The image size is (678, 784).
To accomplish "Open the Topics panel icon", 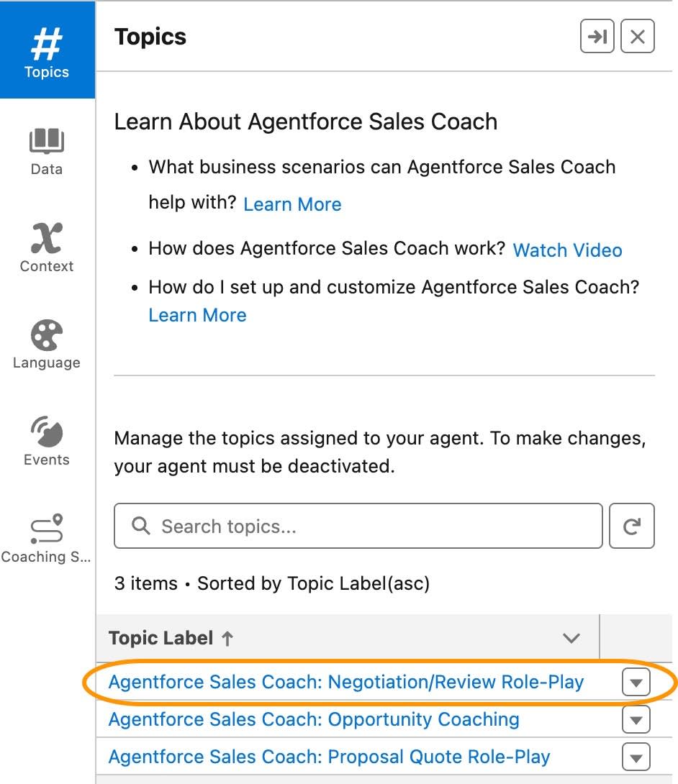I will coord(47,50).
